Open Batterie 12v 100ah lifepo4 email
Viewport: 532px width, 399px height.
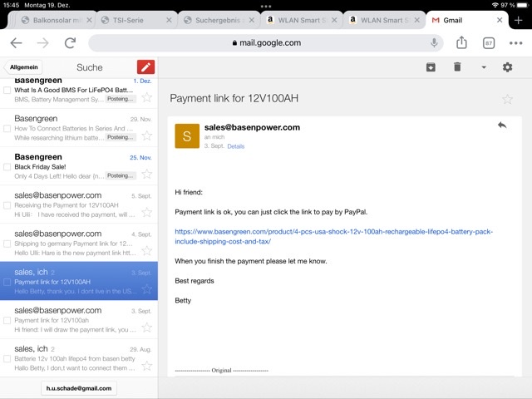[x=79, y=358]
